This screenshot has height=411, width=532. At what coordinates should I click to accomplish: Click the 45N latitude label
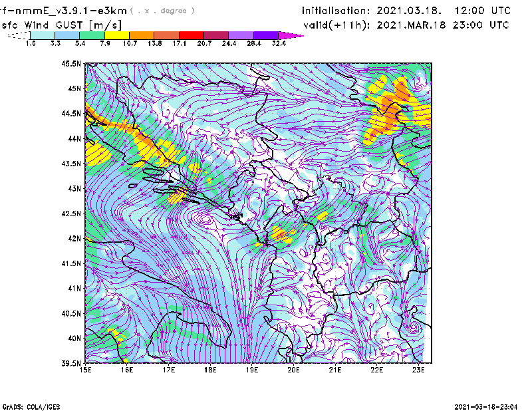pos(74,88)
